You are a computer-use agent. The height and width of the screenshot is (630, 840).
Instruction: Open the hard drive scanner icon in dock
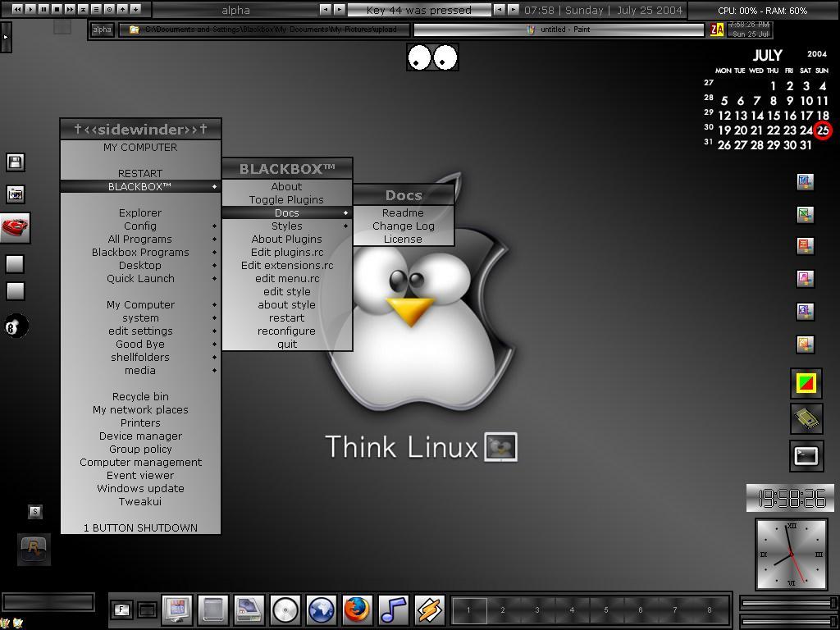tap(249, 610)
